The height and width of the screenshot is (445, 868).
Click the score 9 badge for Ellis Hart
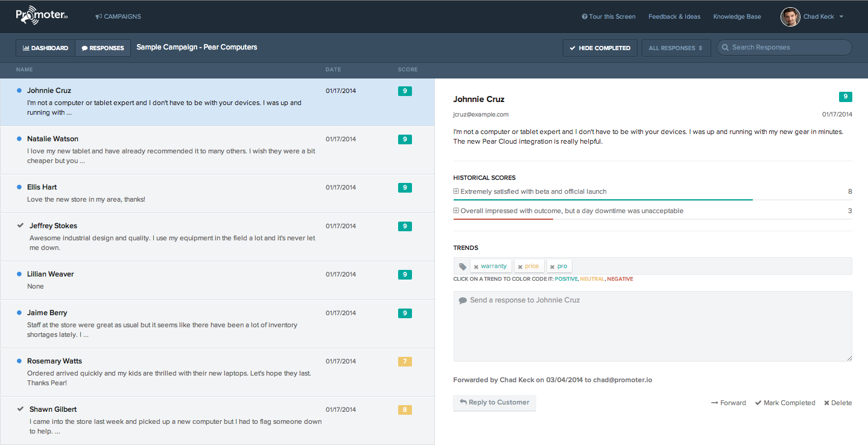tap(405, 188)
